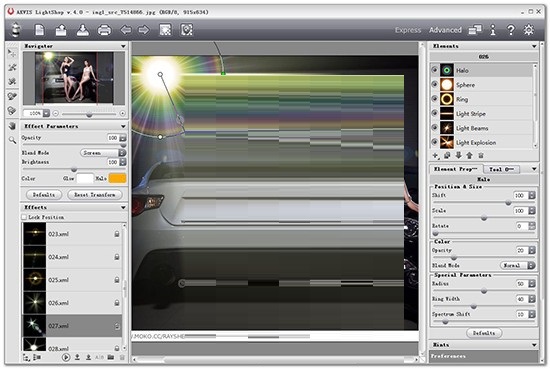The width and height of the screenshot is (550, 369).
Task: Click the Radius stepper in Special Parameters
Action: click(532, 283)
